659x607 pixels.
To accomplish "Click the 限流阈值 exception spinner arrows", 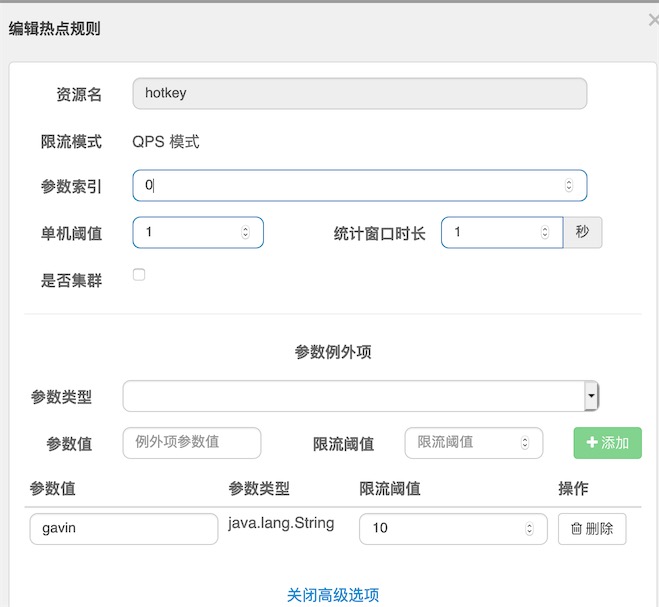I will [x=525, y=442].
